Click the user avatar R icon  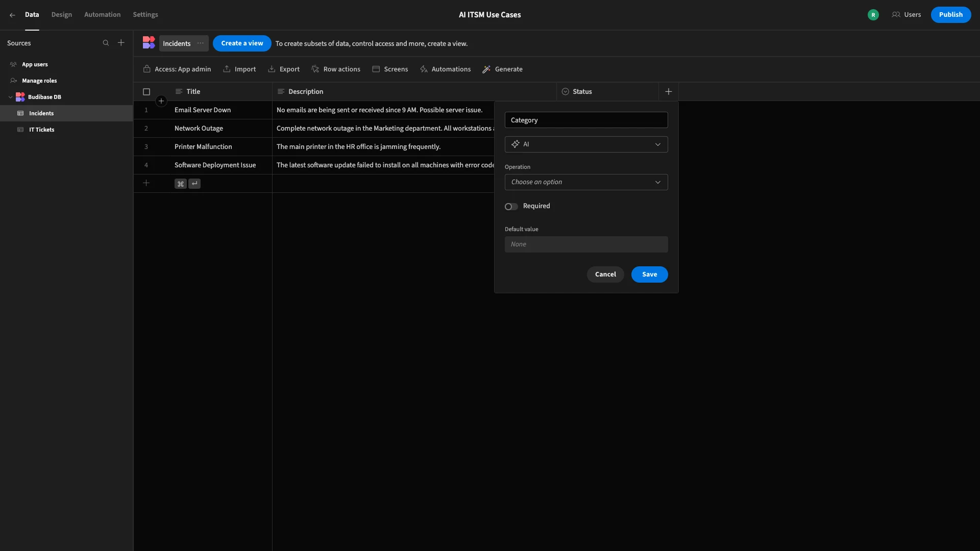click(x=873, y=15)
